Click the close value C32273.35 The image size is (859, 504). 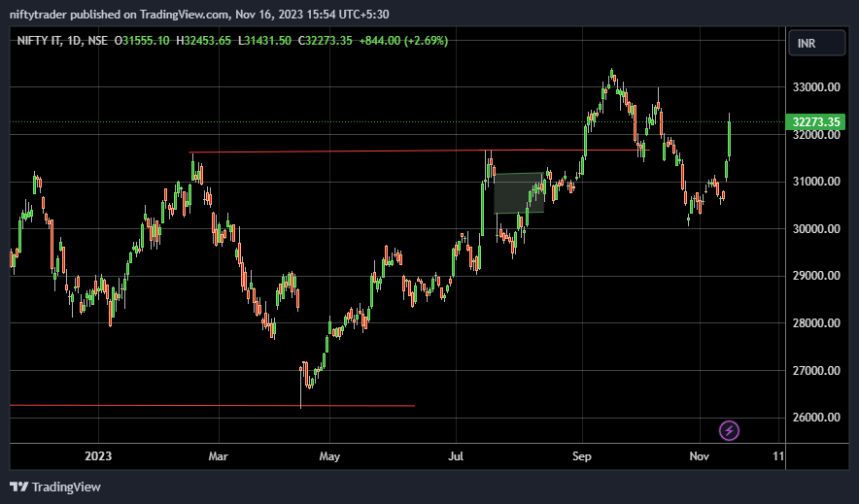tap(325, 41)
